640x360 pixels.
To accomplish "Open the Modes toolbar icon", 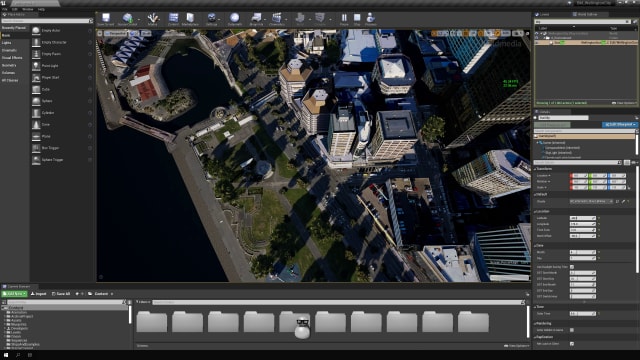I will pos(153,18).
